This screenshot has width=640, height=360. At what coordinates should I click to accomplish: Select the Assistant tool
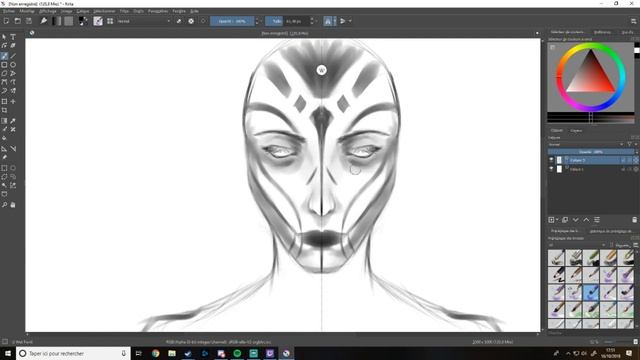pyautogui.click(x=4, y=149)
